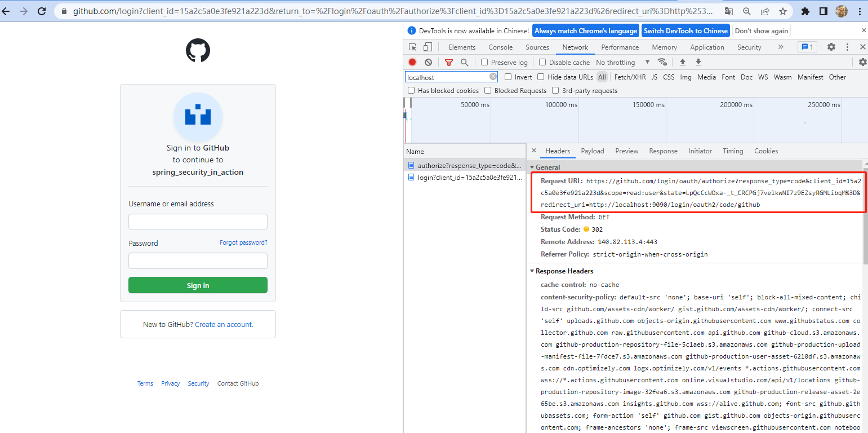Activate the inspect element picker

(413, 47)
